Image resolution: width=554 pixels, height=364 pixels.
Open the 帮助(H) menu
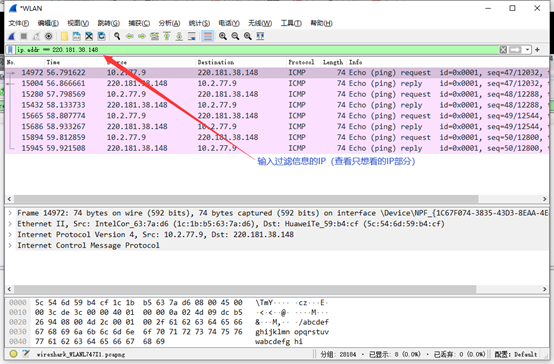coord(321,23)
